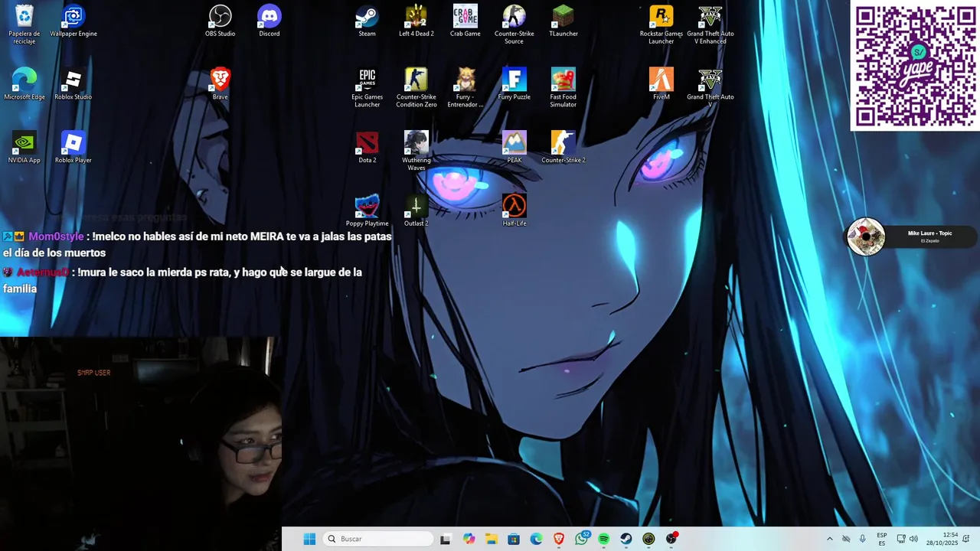Open the Discord desktop shortcut
This screenshot has height=551, width=980.
(269, 21)
